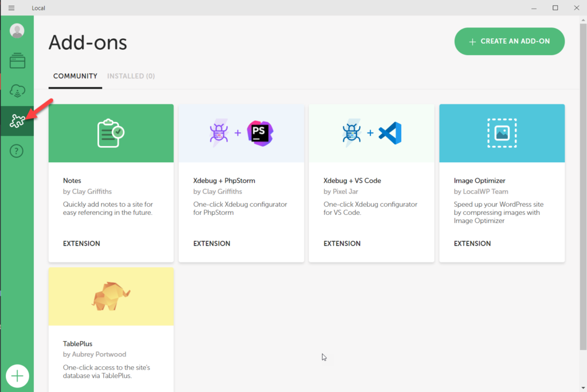The width and height of the screenshot is (587, 392).
Task: Maximize the Local window
Action: (555, 8)
